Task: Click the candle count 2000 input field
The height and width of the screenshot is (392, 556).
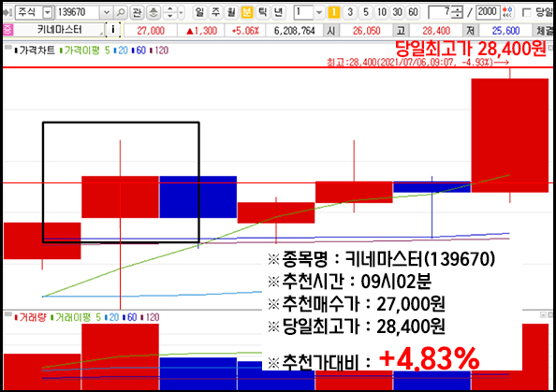Action: tap(488, 12)
